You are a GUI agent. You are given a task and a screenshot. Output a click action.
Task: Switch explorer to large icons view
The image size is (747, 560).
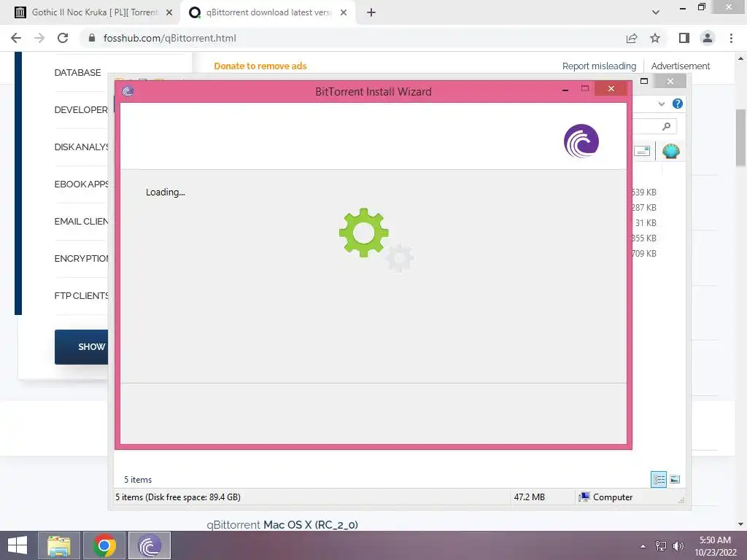[x=675, y=479]
